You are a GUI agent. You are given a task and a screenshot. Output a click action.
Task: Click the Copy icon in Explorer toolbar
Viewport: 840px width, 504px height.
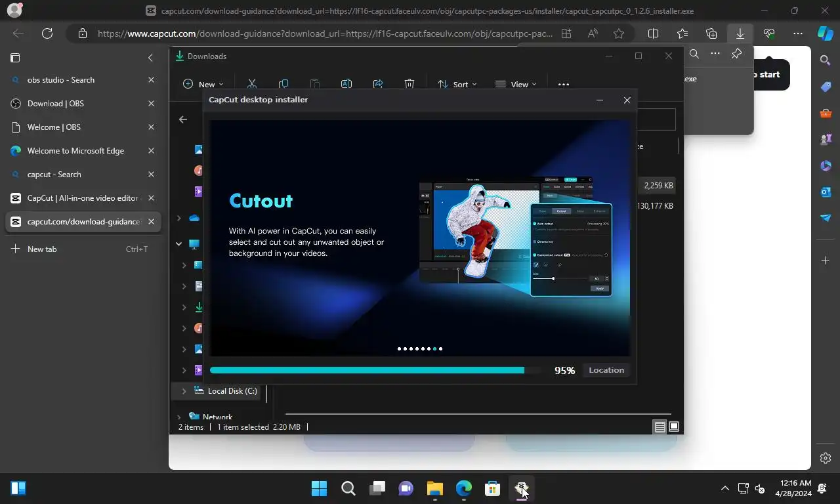click(x=283, y=84)
